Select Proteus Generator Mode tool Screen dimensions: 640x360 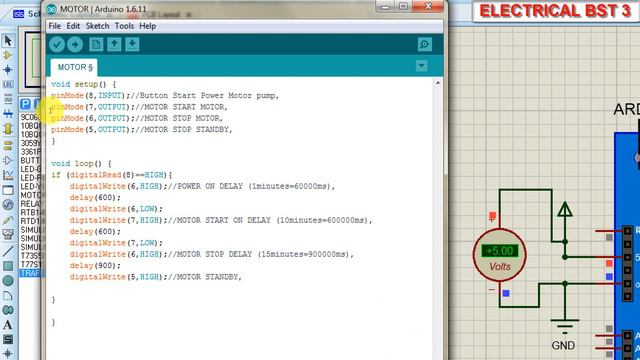(8, 204)
